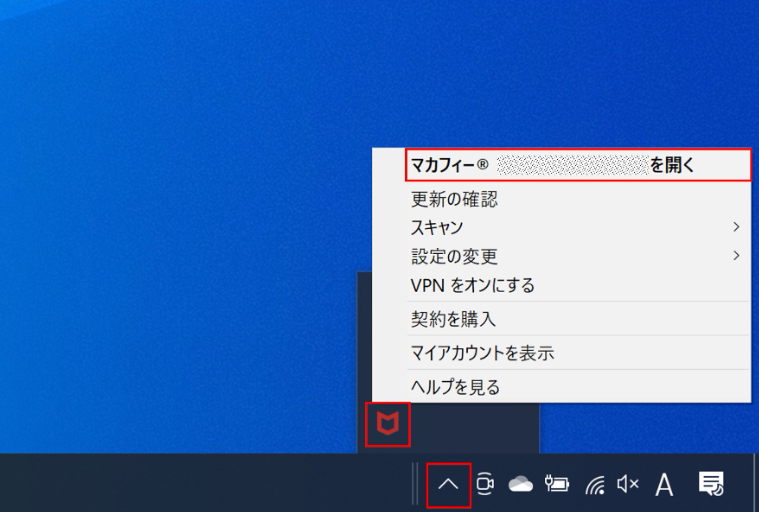Viewport: 759px width, 512px height.
Task: Select 契約を購入 menu item
Action: (x=578, y=319)
